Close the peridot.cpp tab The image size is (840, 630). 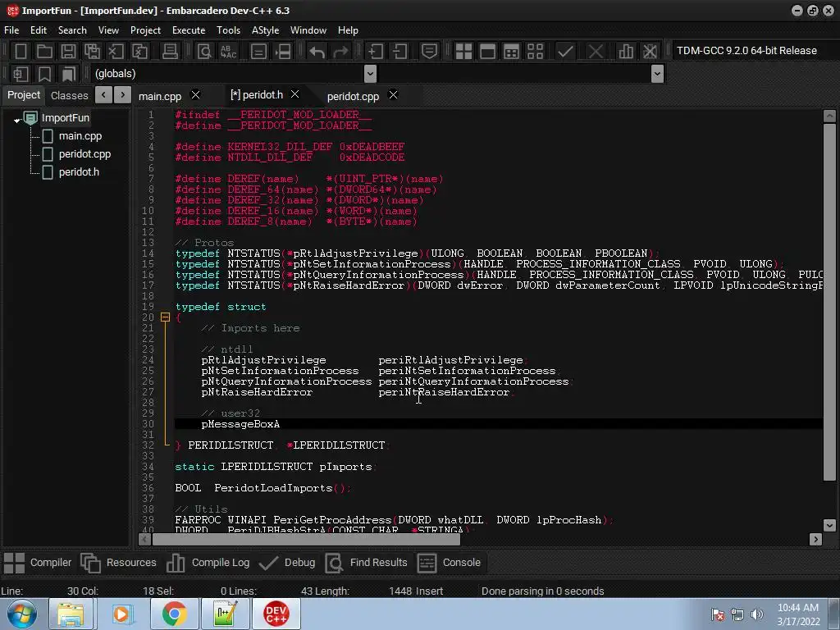393,95
